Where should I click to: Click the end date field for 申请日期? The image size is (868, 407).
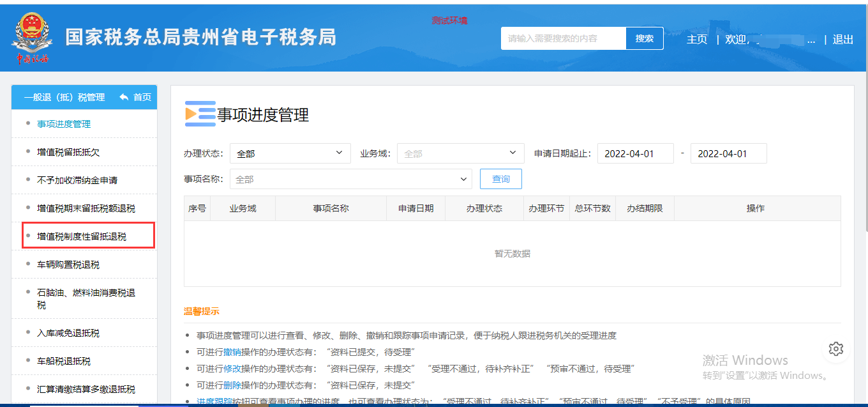pyautogui.click(x=728, y=154)
